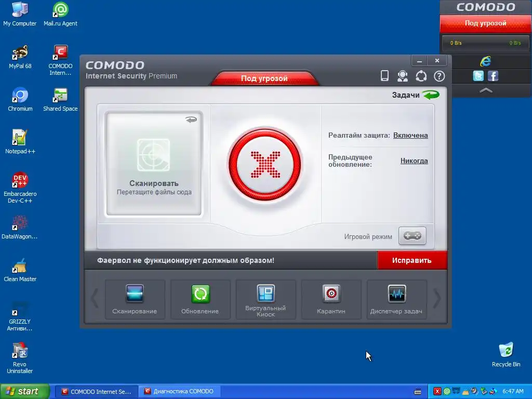This screenshot has height=399, width=532.
Task: Select the Chromium desktop shortcut
Action: pyautogui.click(x=20, y=99)
